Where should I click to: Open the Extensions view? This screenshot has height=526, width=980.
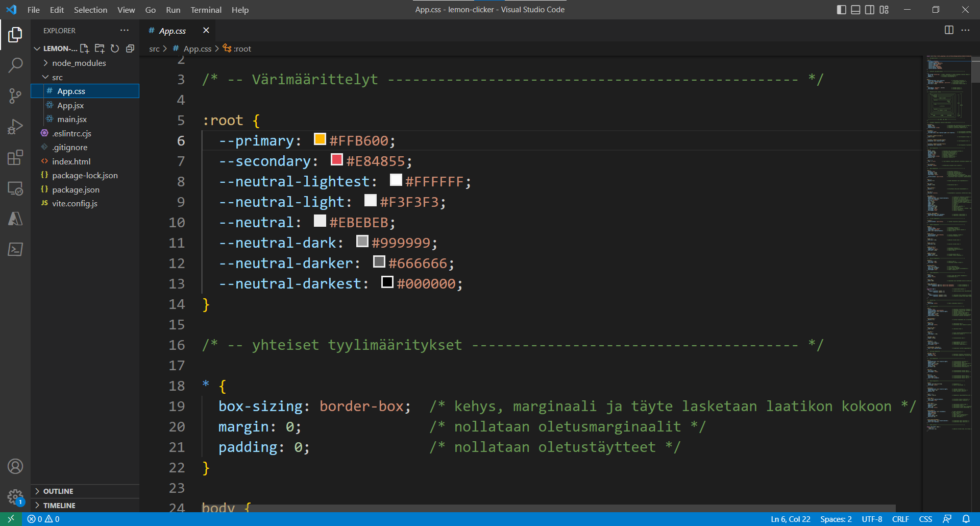tap(15, 157)
